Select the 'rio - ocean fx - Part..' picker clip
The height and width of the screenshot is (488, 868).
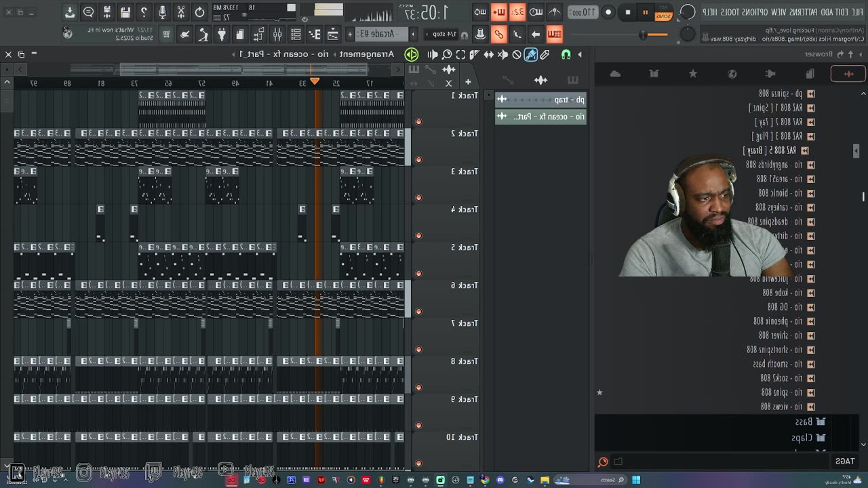pos(540,117)
